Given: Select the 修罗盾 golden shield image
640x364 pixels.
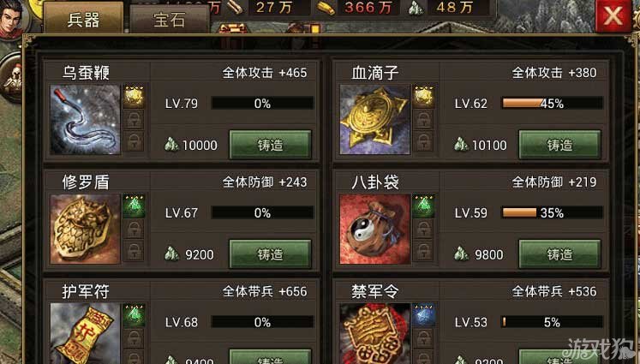Looking at the screenshot, I should pyautogui.click(x=86, y=229).
